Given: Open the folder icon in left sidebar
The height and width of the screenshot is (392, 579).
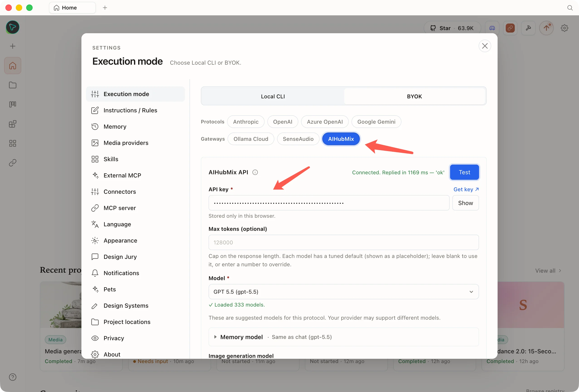Looking at the screenshot, I should 12,85.
